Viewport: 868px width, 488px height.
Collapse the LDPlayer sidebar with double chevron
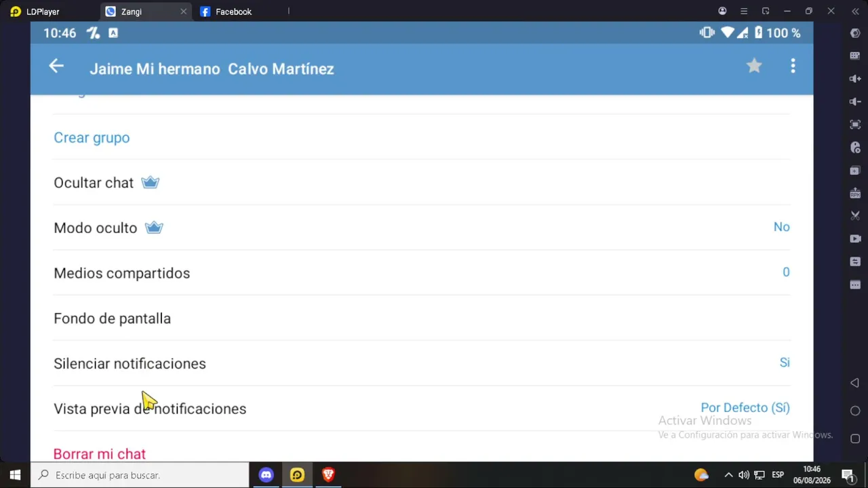tap(855, 12)
